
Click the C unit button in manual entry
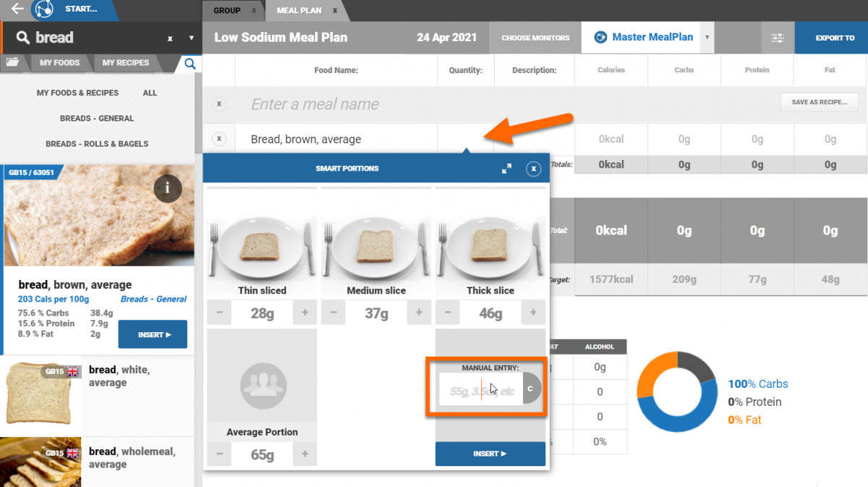click(x=530, y=389)
